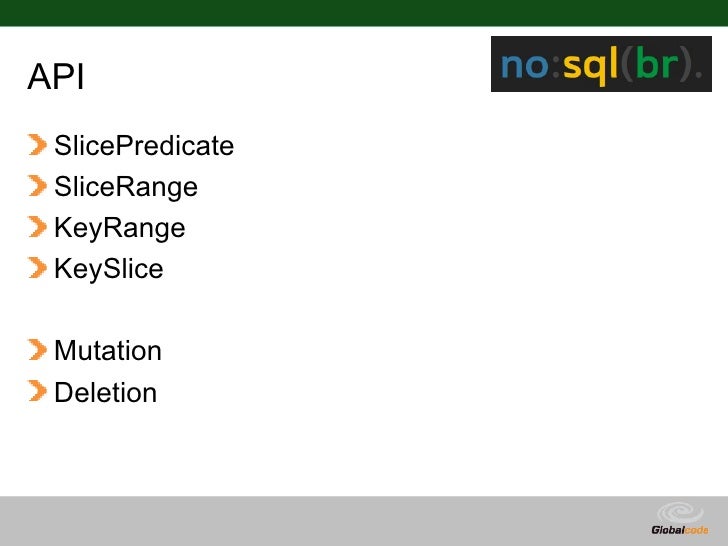Select the SlicePredicate text
The image size is (728, 546).
click(x=144, y=146)
